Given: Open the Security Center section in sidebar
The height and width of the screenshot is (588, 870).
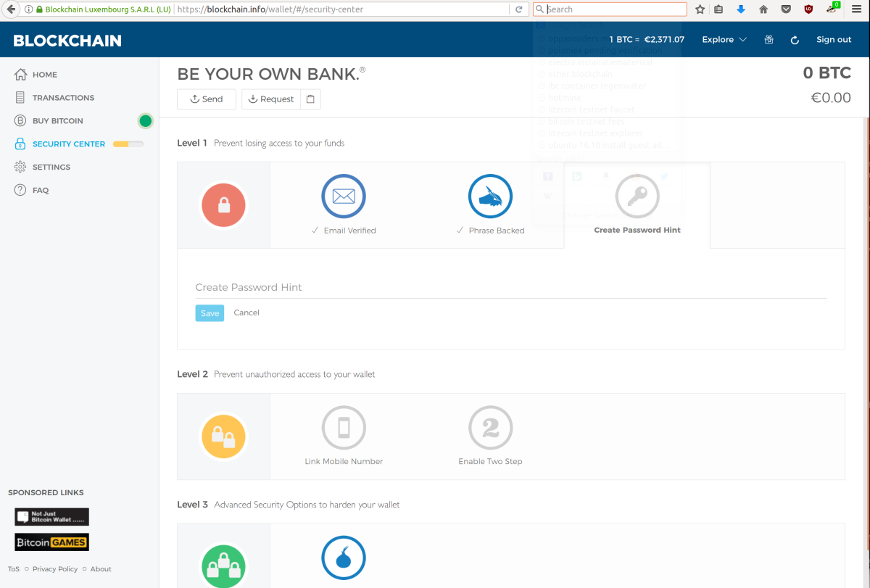Looking at the screenshot, I should point(67,144).
